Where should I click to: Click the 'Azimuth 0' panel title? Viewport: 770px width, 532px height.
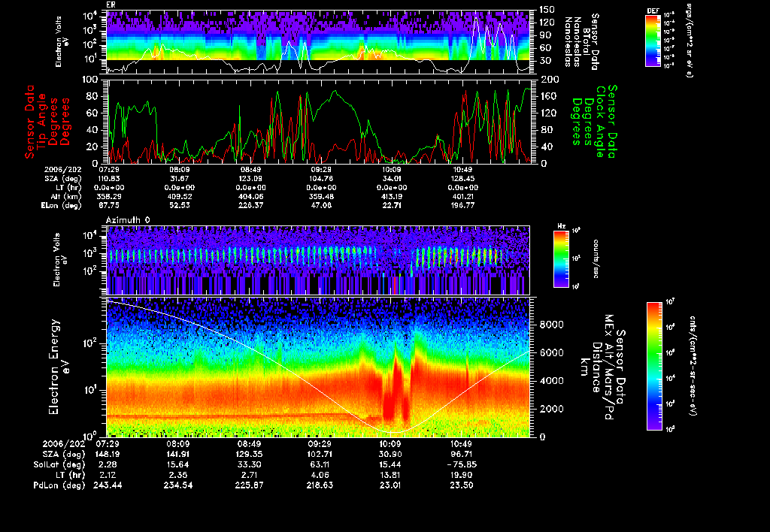(128, 220)
